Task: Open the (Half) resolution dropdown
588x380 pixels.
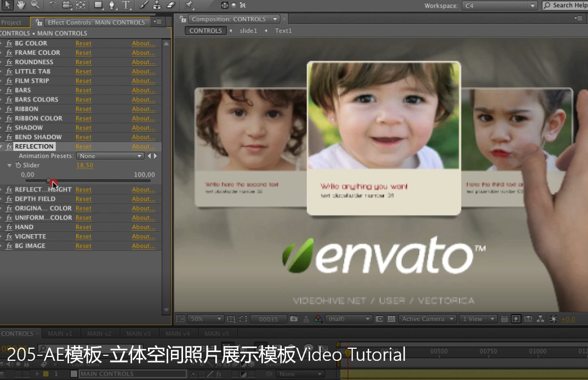Action: click(349, 319)
